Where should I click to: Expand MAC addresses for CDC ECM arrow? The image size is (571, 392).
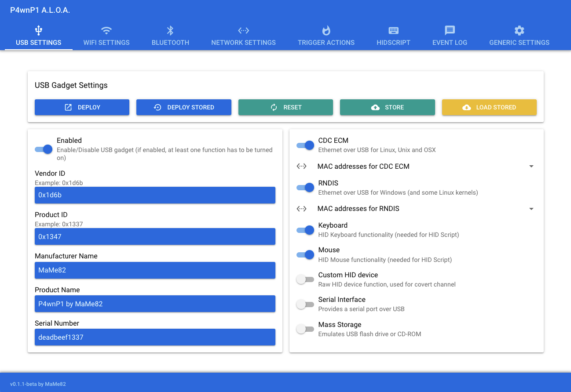click(x=531, y=167)
